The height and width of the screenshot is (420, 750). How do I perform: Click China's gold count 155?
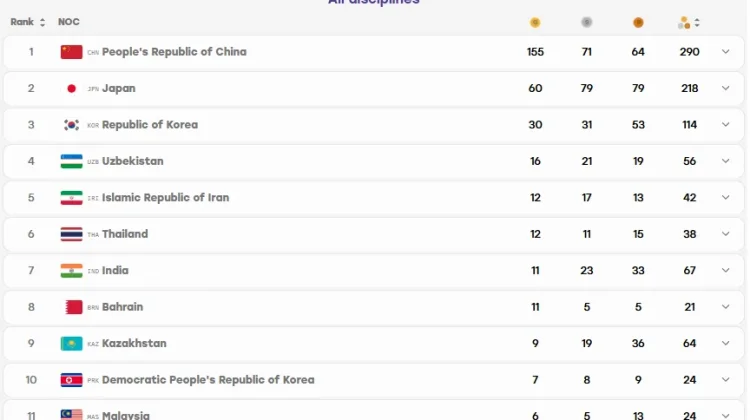tap(535, 52)
